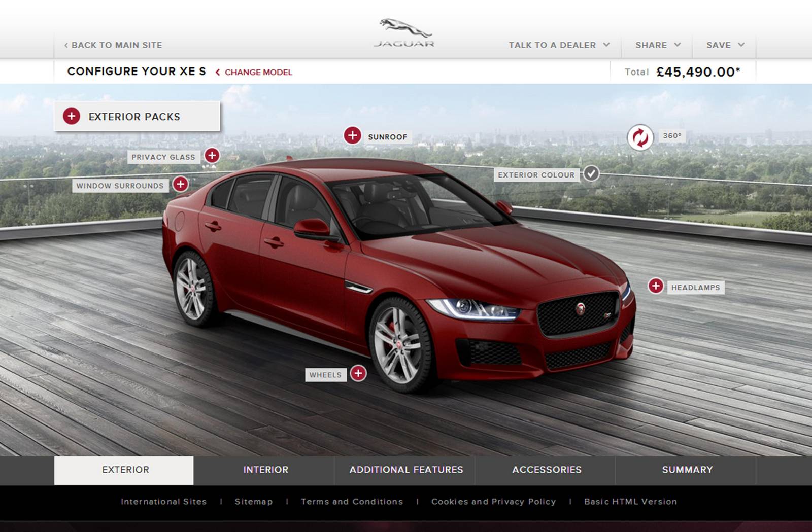Click the Sunroof plus icon

click(x=353, y=135)
